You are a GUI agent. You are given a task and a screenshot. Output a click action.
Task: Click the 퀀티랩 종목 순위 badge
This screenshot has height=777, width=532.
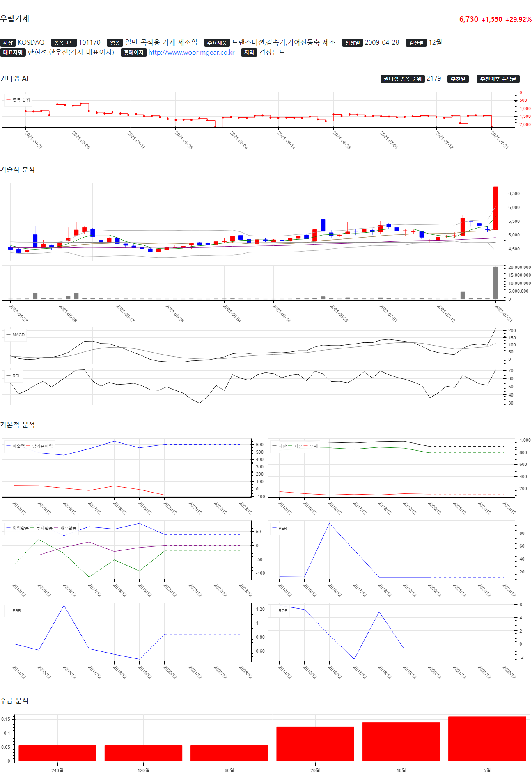click(403, 79)
